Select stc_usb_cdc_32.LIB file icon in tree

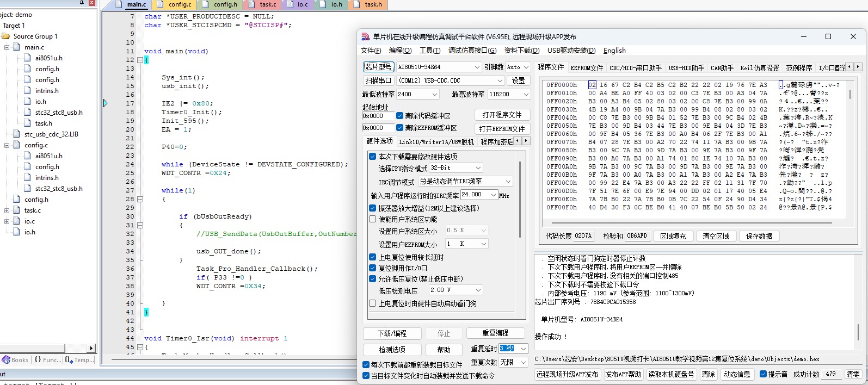(x=17, y=134)
